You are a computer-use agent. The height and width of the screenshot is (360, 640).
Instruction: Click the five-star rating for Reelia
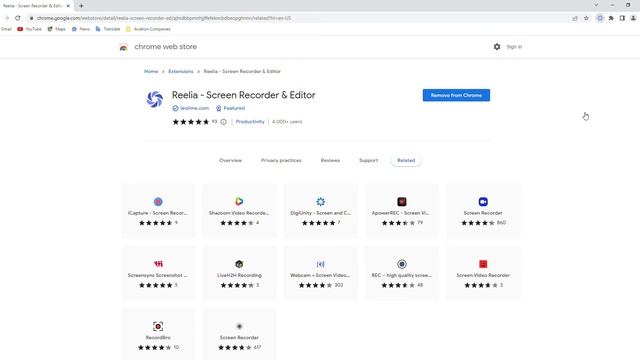[x=191, y=122]
